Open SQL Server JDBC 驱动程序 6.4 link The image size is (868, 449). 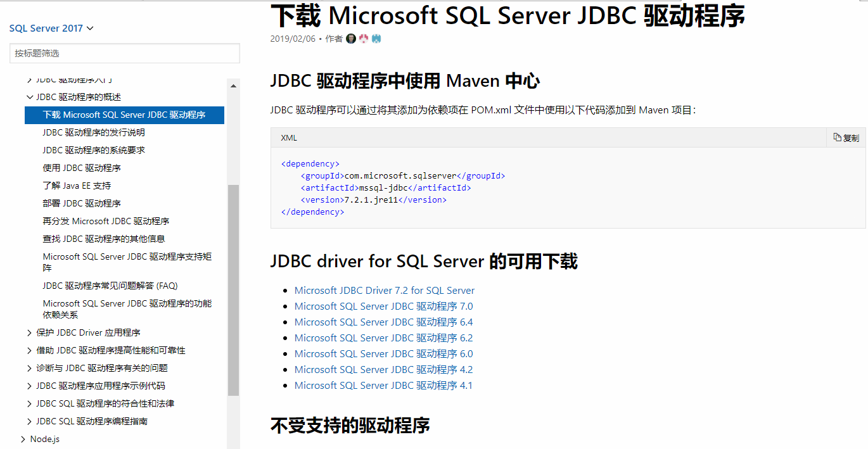(x=383, y=322)
